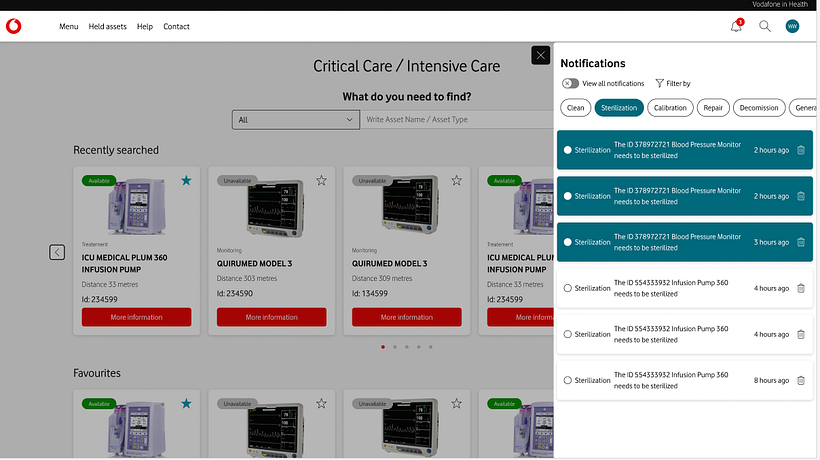Click the second carousel pagination dot
The height and width of the screenshot is (460, 820).
pyautogui.click(x=395, y=347)
